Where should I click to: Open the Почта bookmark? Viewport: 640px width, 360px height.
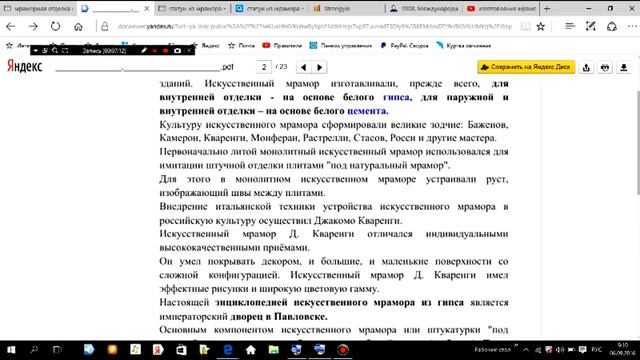pos(242,46)
